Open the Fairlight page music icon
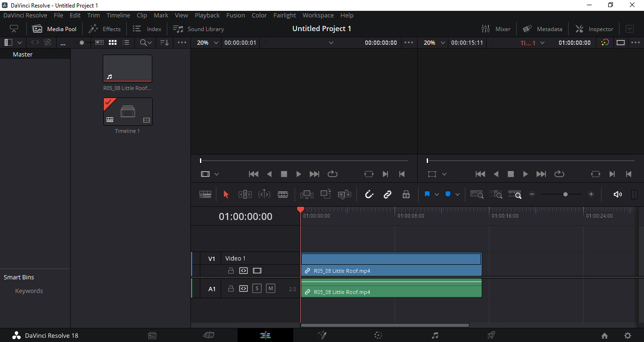Screen dimensions: 644x342 [x=435, y=335]
